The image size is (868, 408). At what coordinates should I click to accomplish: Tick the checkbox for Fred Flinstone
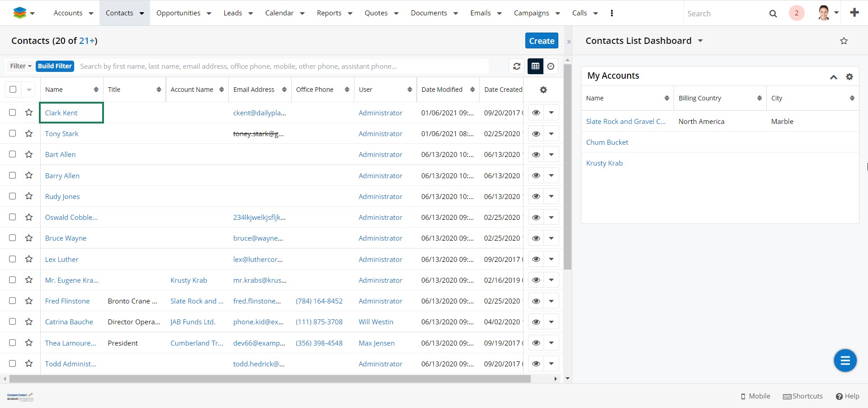point(13,301)
